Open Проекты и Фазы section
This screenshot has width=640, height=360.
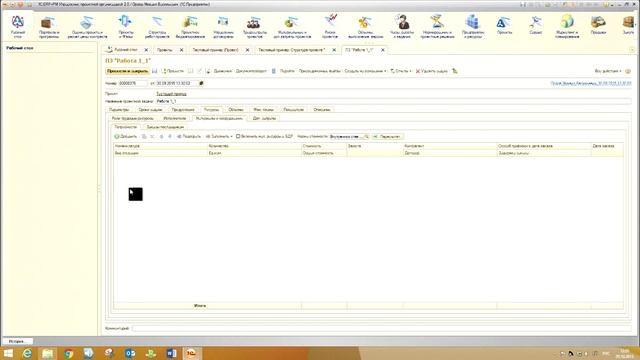(125, 27)
